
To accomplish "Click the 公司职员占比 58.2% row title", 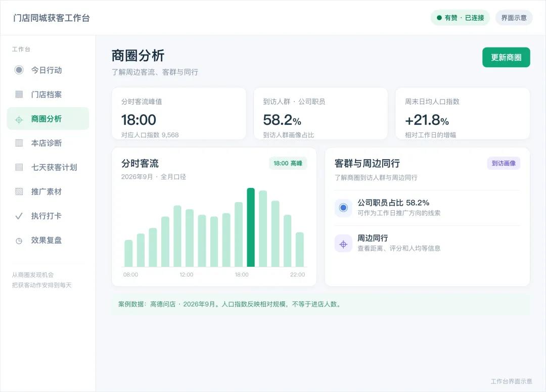I will tap(393, 203).
